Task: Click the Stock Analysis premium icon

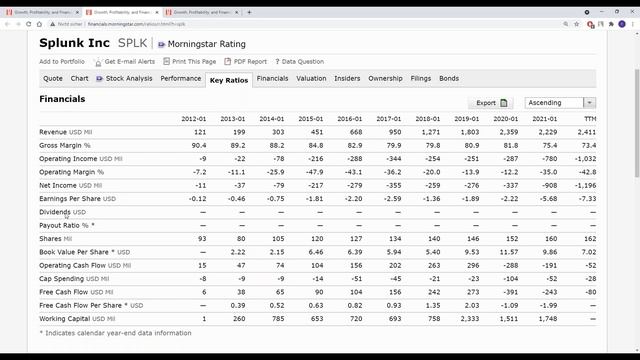Action: click(100, 78)
